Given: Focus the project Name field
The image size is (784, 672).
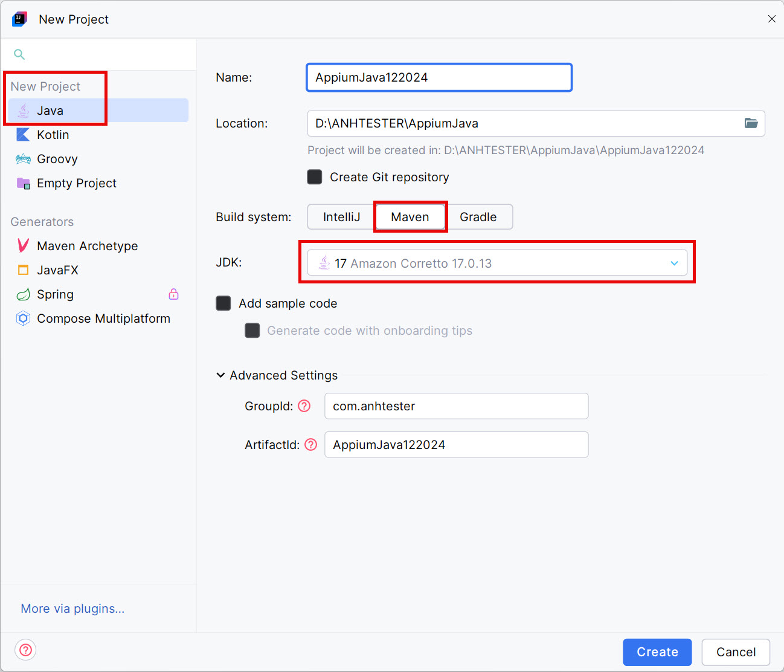Looking at the screenshot, I should coord(439,77).
